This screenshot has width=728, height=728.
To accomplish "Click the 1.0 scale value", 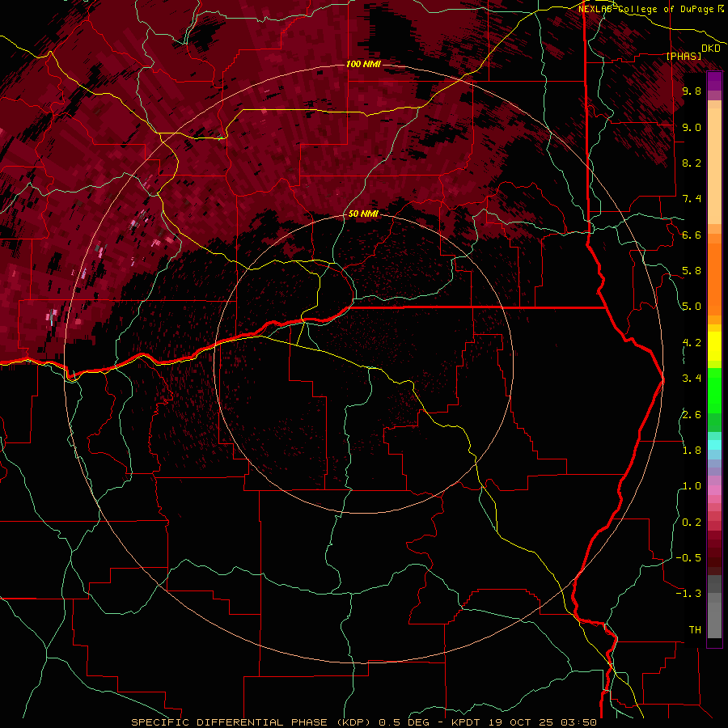I will pos(692,486).
